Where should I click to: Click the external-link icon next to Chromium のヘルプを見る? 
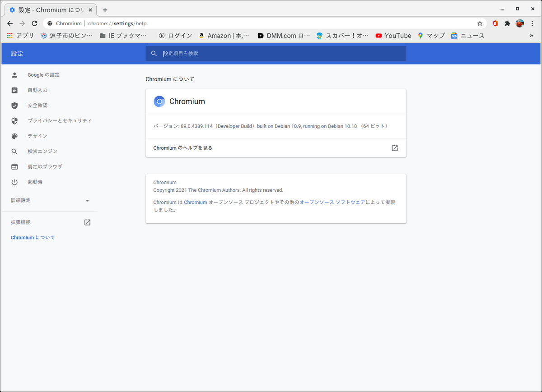click(395, 148)
